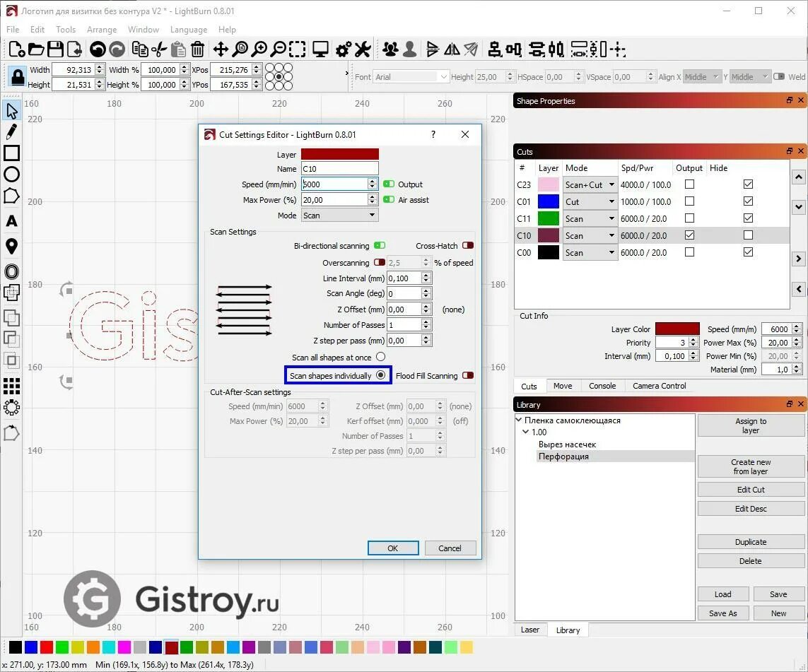Screen dimensions: 808x672
Task: Enable the Cross-Hatch switch
Action: 468,246
